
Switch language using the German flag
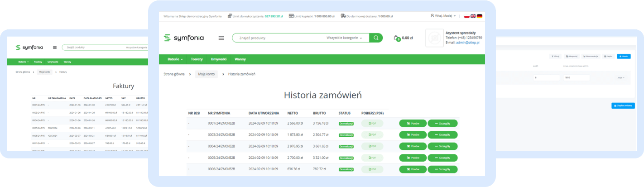[479, 16]
